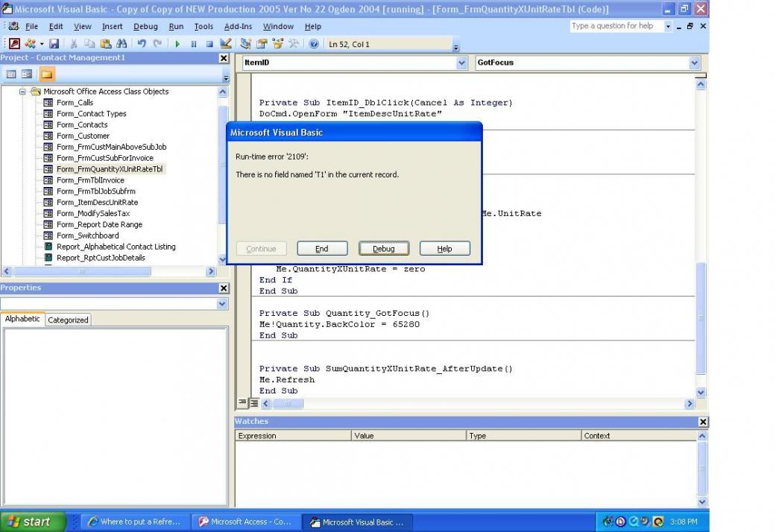Screen dimensions: 776x532
Task: Click End in the error dialog
Action: (x=322, y=248)
